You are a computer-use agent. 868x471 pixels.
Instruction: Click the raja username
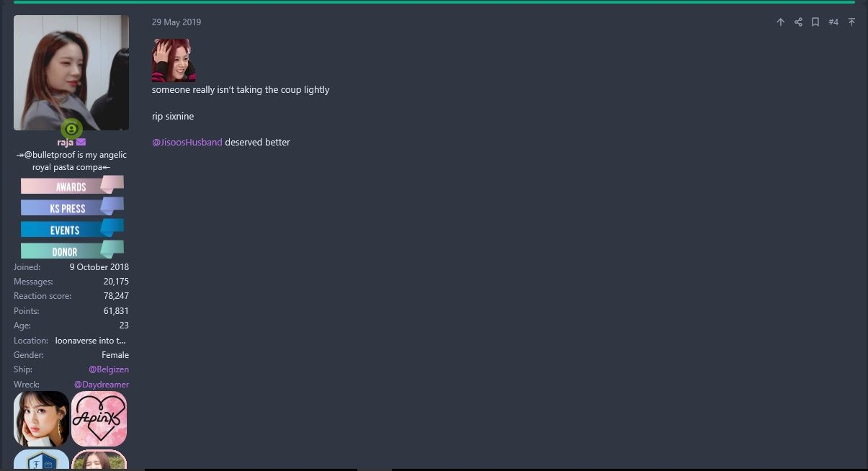[65, 142]
